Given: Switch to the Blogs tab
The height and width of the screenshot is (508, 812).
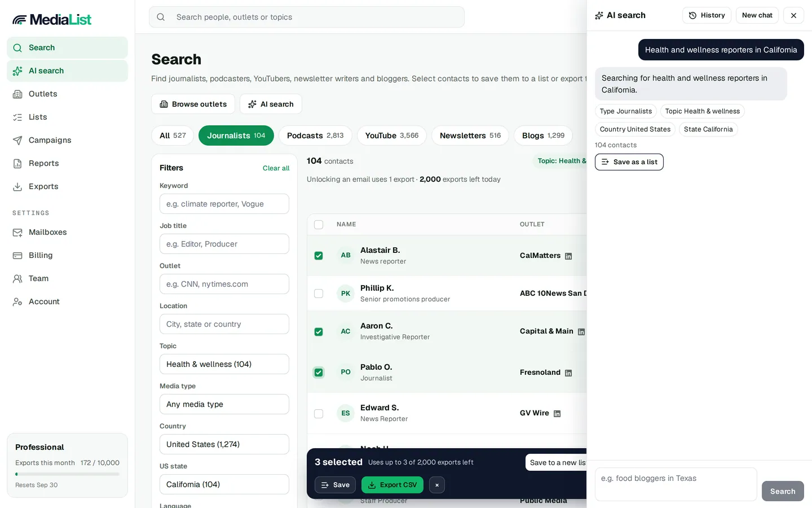Looking at the screenshot, I should pyautogui.click(x=543, y=135).
